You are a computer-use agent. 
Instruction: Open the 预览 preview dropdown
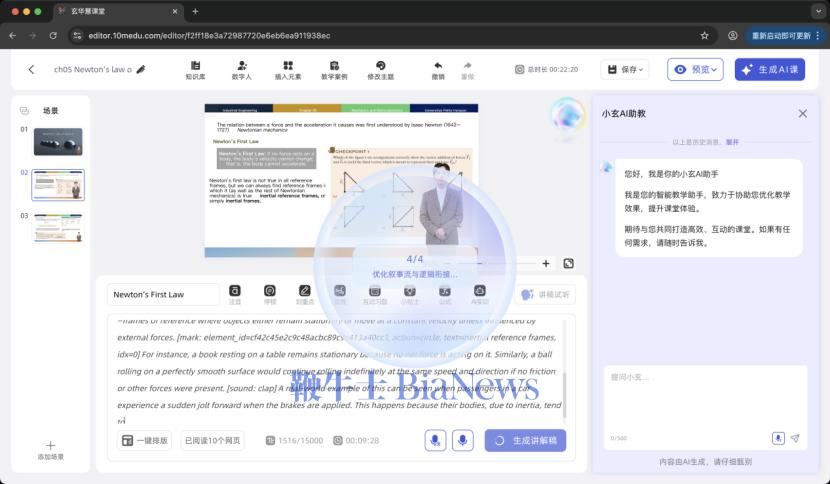click(x=695, y=69)
